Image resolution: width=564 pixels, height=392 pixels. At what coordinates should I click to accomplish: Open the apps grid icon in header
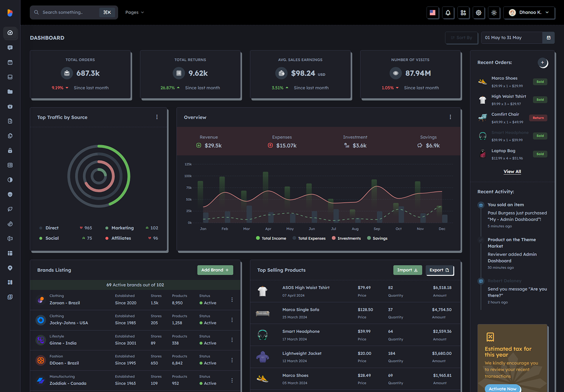463,12
